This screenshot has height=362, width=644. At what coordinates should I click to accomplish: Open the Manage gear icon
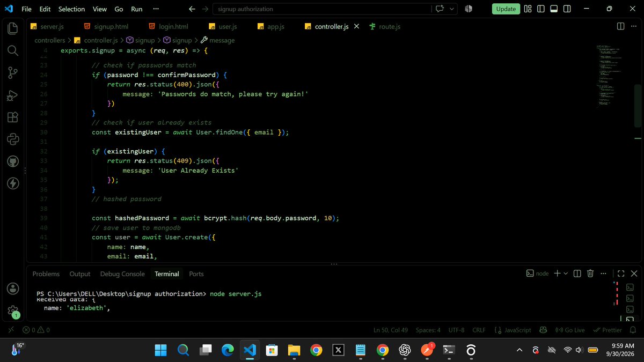(x=13, y=311)
